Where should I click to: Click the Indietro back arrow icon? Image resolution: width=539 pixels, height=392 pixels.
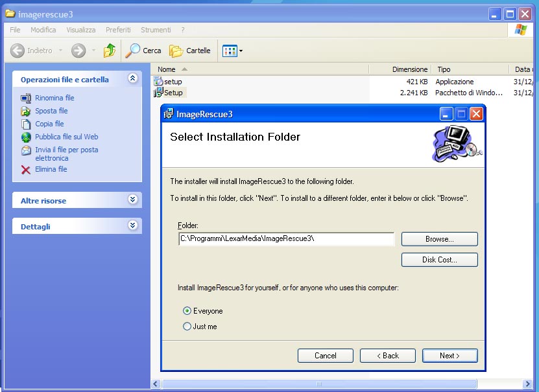[x=18, y=51]
